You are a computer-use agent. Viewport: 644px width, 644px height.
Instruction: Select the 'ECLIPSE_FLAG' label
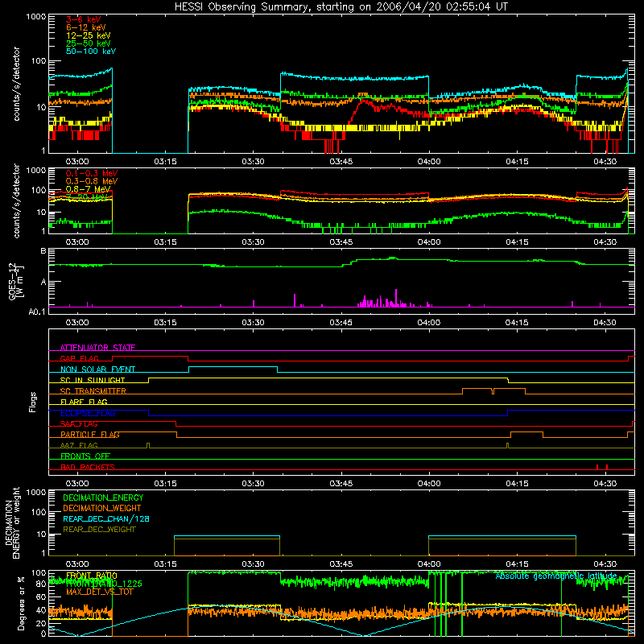pyautogui.click(x=88, y=413)
